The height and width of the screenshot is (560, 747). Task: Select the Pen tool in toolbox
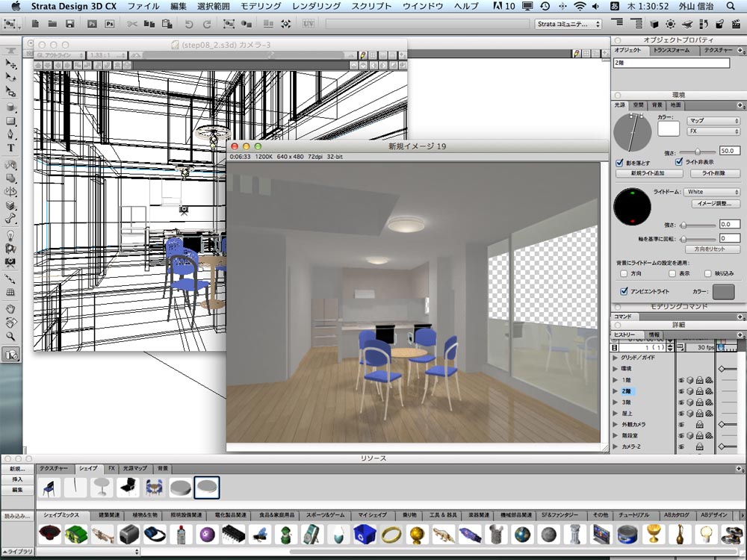click(x=10, y=134)
